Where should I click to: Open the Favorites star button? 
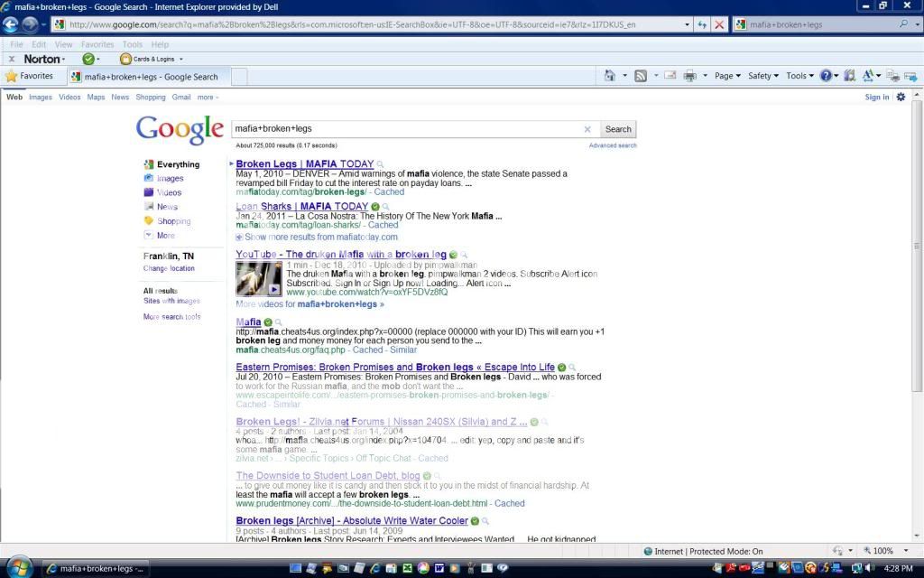coord(30,76)
